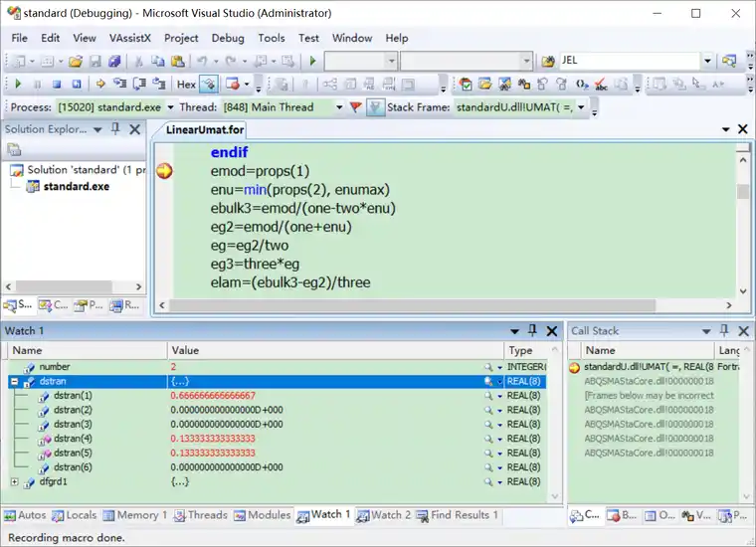Click the current statement marker in margin

tap(164, 171)
